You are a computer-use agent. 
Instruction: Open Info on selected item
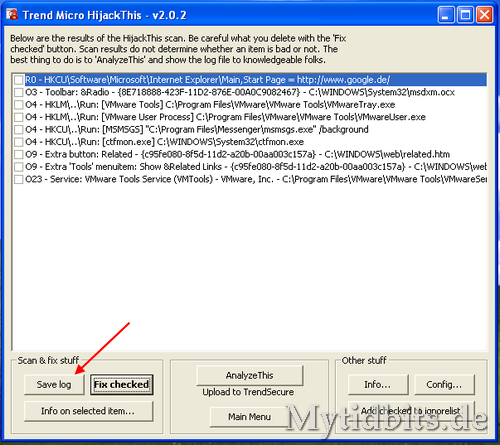(88, 411)
